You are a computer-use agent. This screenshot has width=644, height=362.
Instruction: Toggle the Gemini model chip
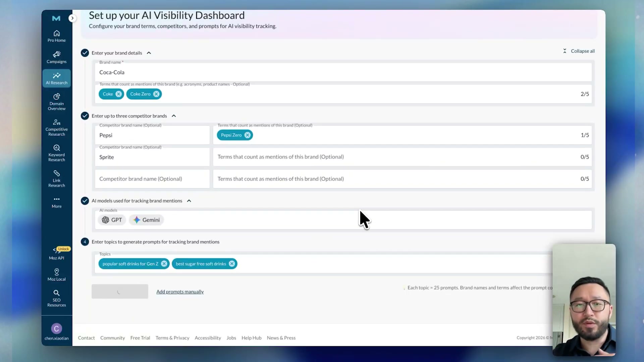coord(146,220)
